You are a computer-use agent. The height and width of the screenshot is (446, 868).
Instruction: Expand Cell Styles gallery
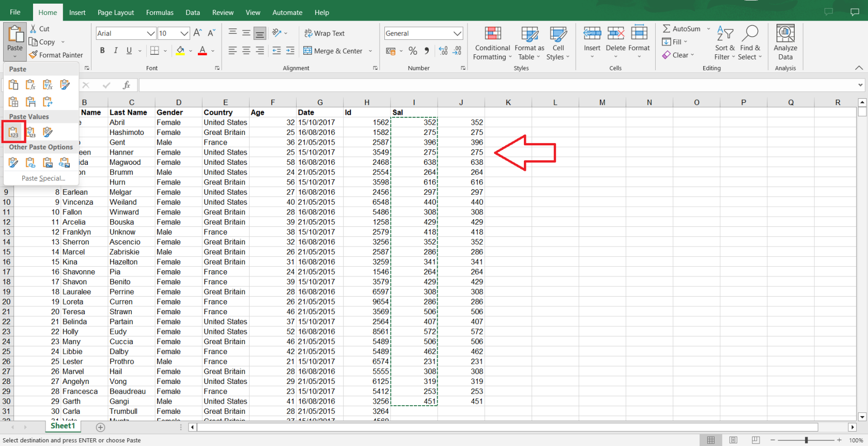[x=558, y=43]
